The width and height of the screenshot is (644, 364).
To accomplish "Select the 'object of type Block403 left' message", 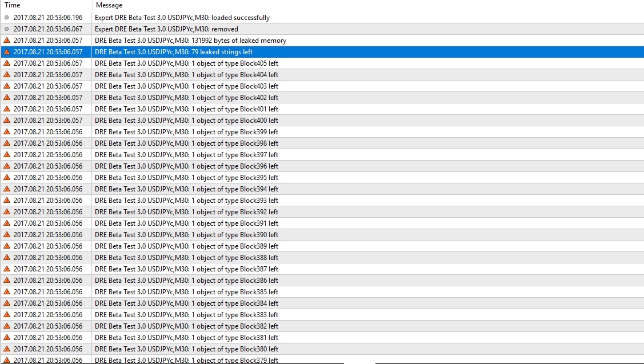I will click(186, 86).
